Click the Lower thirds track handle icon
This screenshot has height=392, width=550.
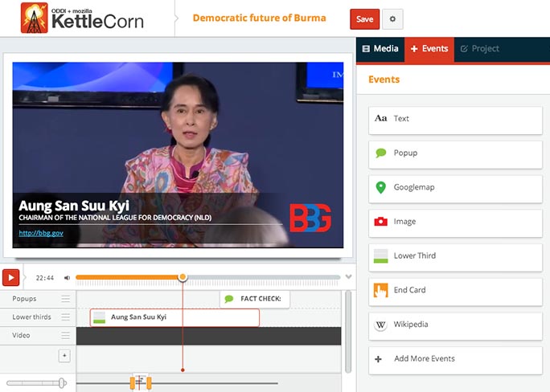point(66,317)
